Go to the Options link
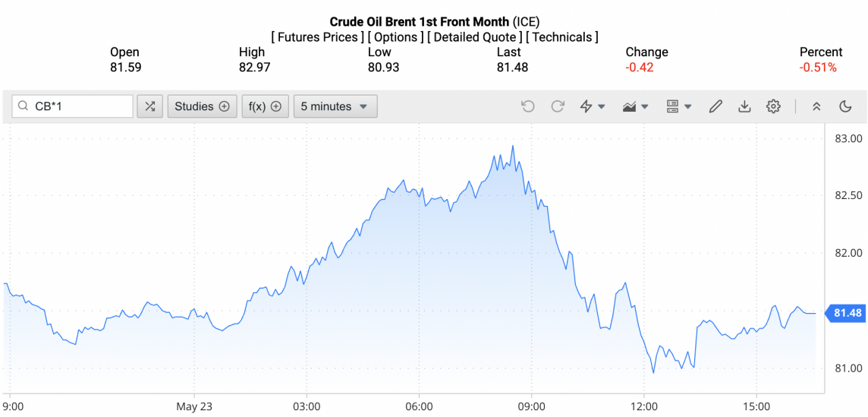 click(396, 37)
